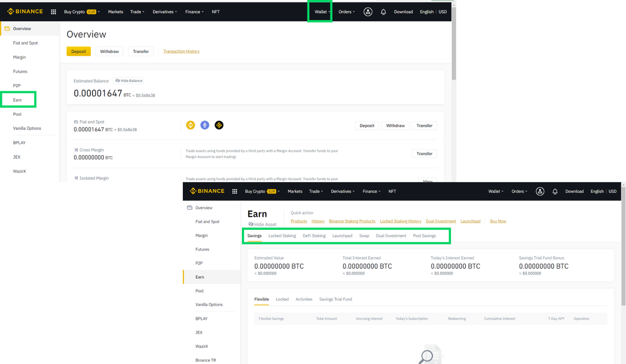This screenshot has width=626, height=364.
Task: Open the Pool Savings tab
Action: tap(424, 236)
